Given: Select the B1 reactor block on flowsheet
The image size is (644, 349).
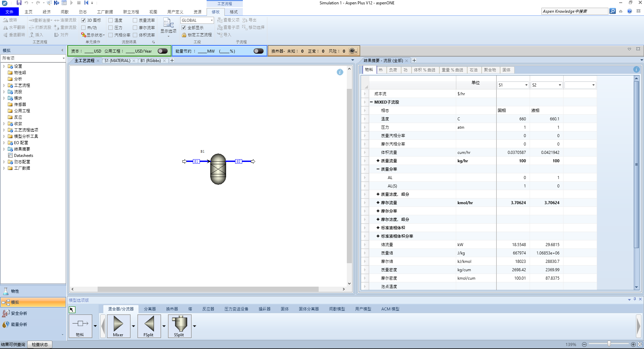Looking at the screenshot, I should pos(218,169).
